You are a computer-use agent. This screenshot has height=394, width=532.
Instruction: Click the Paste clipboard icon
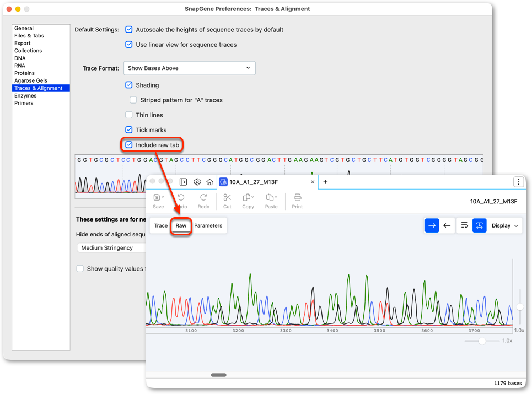pyautogui.click(x=270, y=197)
